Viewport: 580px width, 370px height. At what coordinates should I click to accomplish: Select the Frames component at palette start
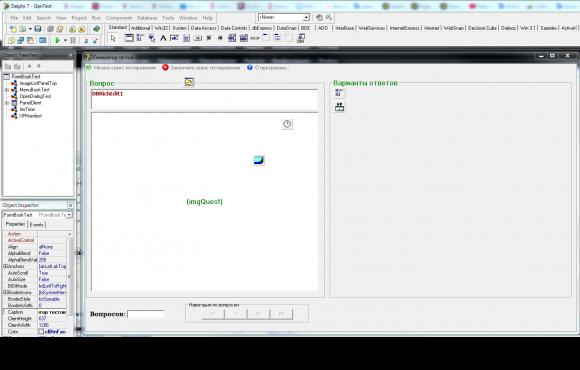coord(129,38)
